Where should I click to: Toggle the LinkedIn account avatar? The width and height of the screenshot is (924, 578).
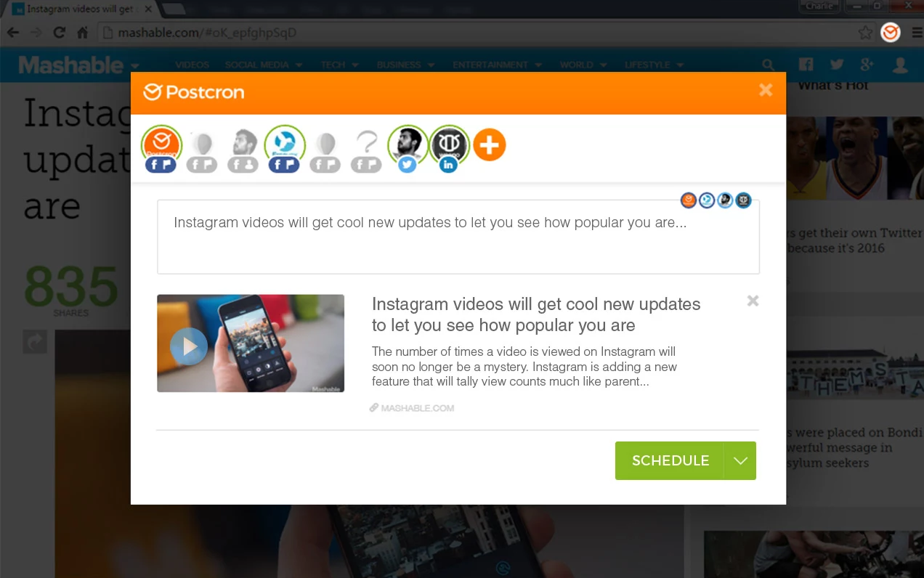[x=449, y=147]
